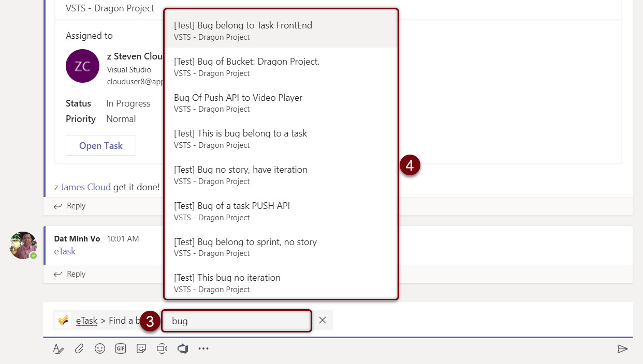Open the Sticker picker
The width and height of the screenshot is (643, 364).
tap(141, 349)
